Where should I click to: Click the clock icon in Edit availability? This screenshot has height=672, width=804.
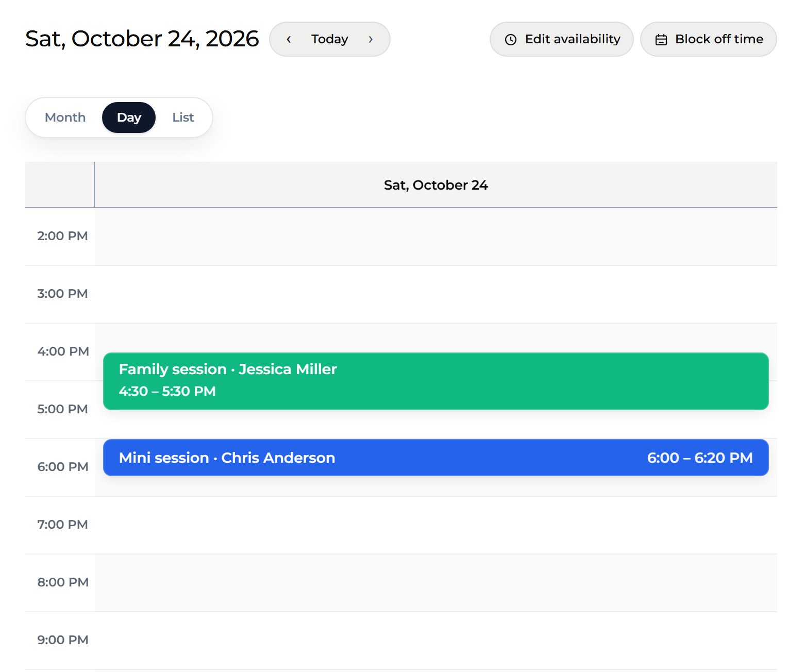click(510, 40)
